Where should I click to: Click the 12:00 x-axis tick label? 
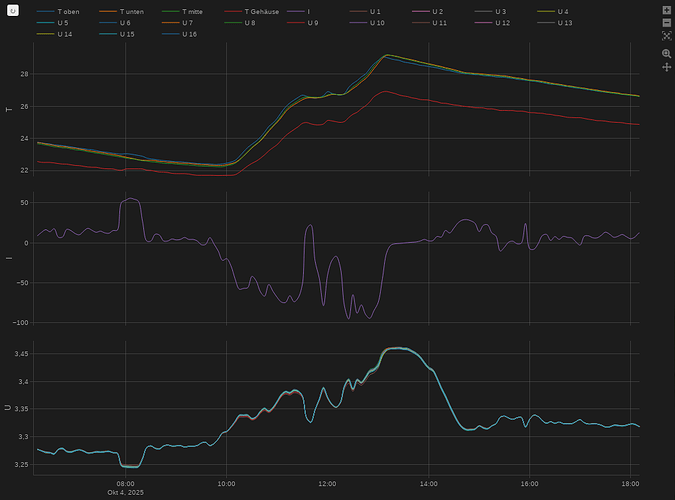pos(327,484)
